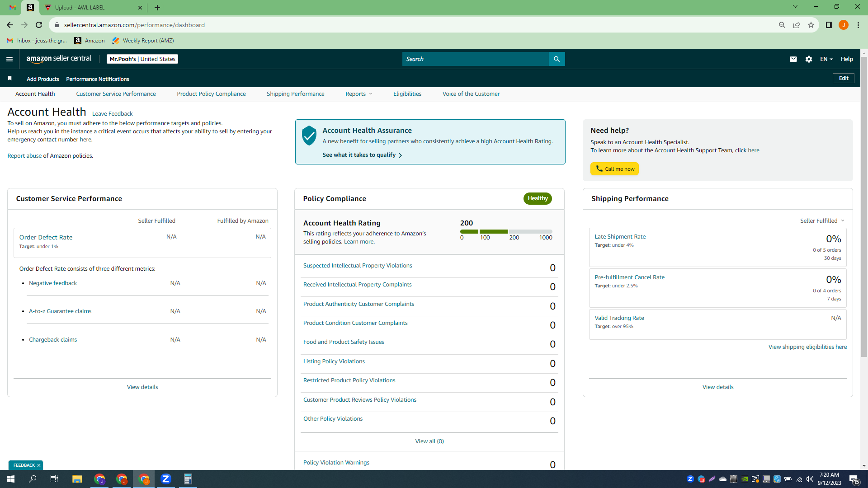This screenshot has height=488, width=868.
Task: Click the search magnifier button
Action: (557, 59)
